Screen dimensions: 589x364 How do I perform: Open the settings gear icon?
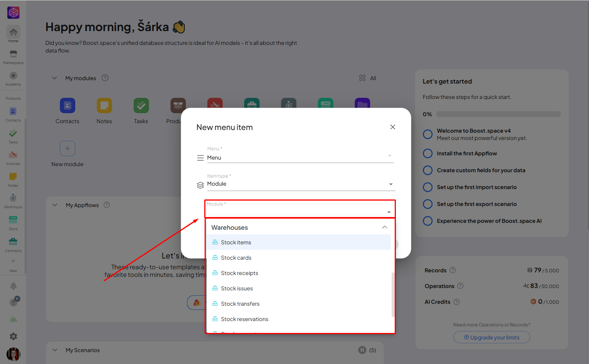[x=13, y=336]
